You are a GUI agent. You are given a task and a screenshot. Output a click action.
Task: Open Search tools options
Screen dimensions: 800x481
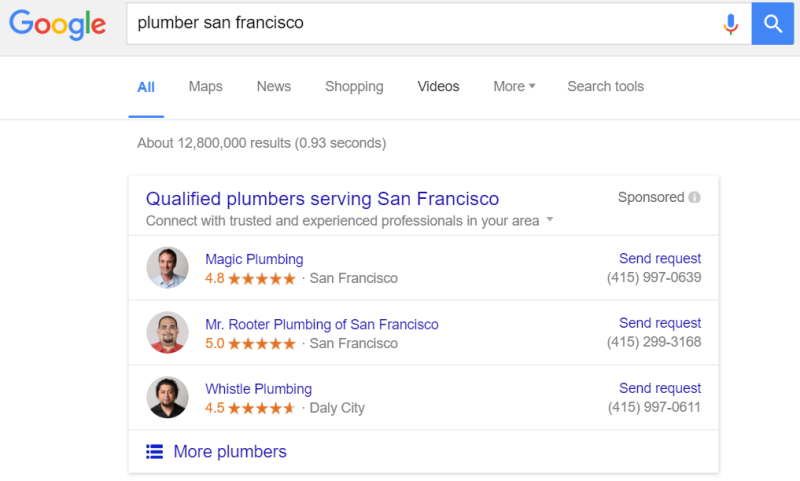(x=606, y=86)
